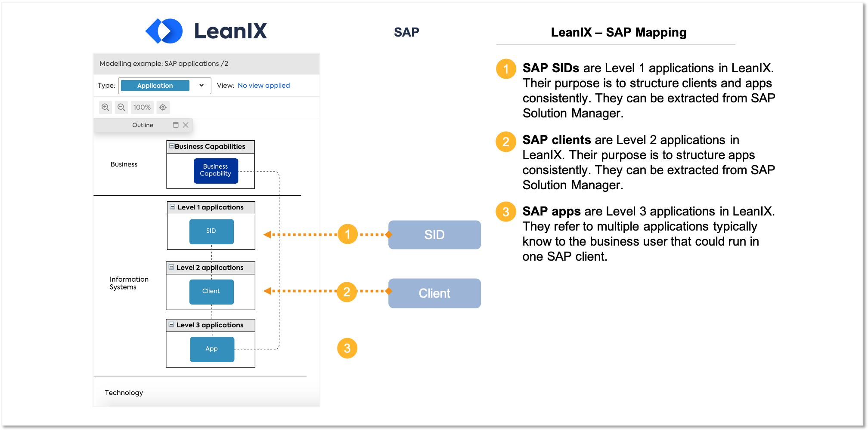This screenshot has width=868, height=431.
Task: Click the SAP SID box
Action: click(434, 235)
